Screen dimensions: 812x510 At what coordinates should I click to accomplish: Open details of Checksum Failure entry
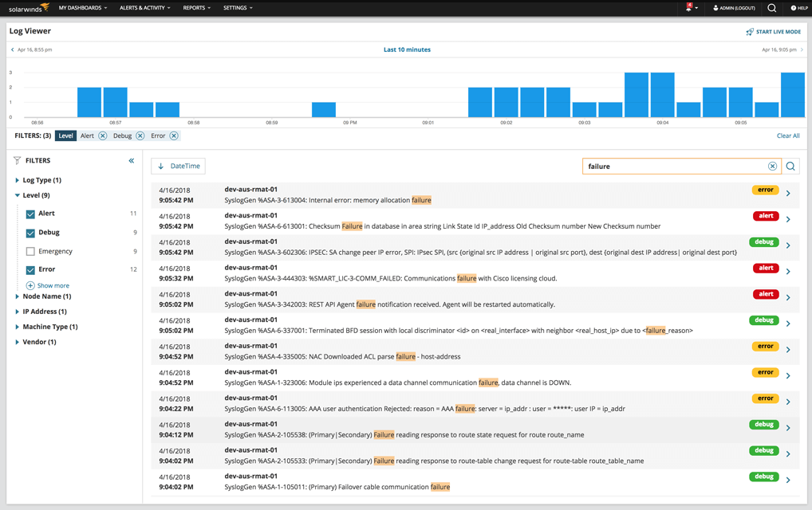pyautogui.click(x=788, y=219)
